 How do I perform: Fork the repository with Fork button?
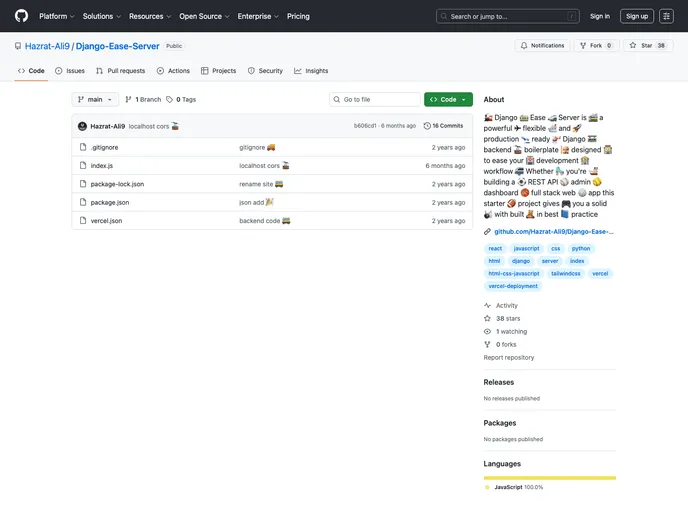click(596, 46)
